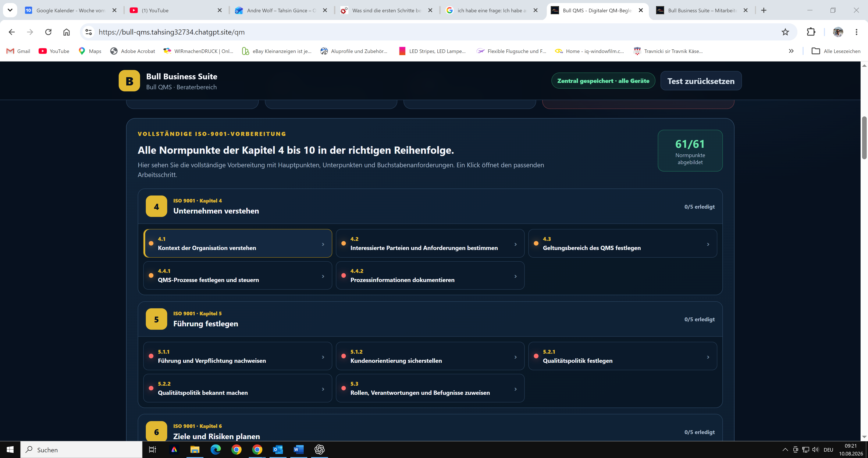This screenshot has height=458, width=868.
Task: Open the YouTube bookmark
Action: click(x=54, y=51)
